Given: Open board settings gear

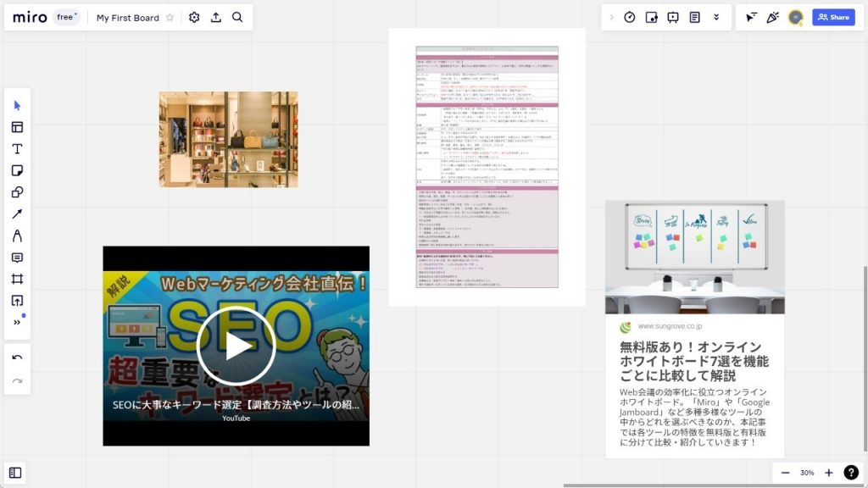Looking at the screenshot, I should point(194,17).
